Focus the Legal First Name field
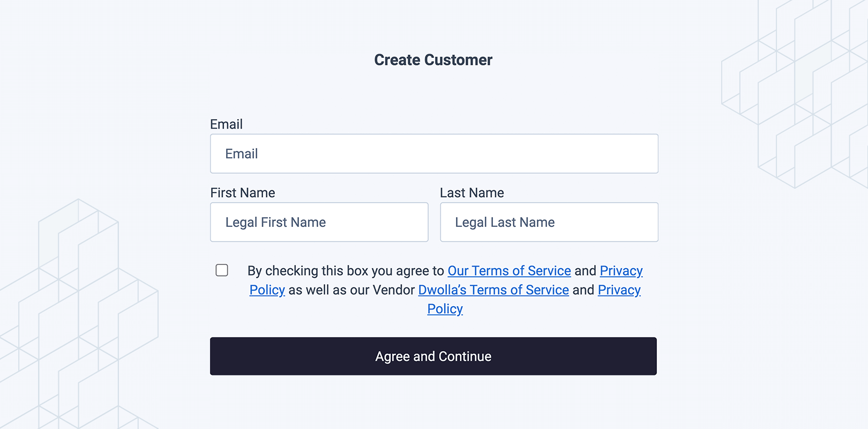This screenshot has width=868, height=429. coord(319,222)
